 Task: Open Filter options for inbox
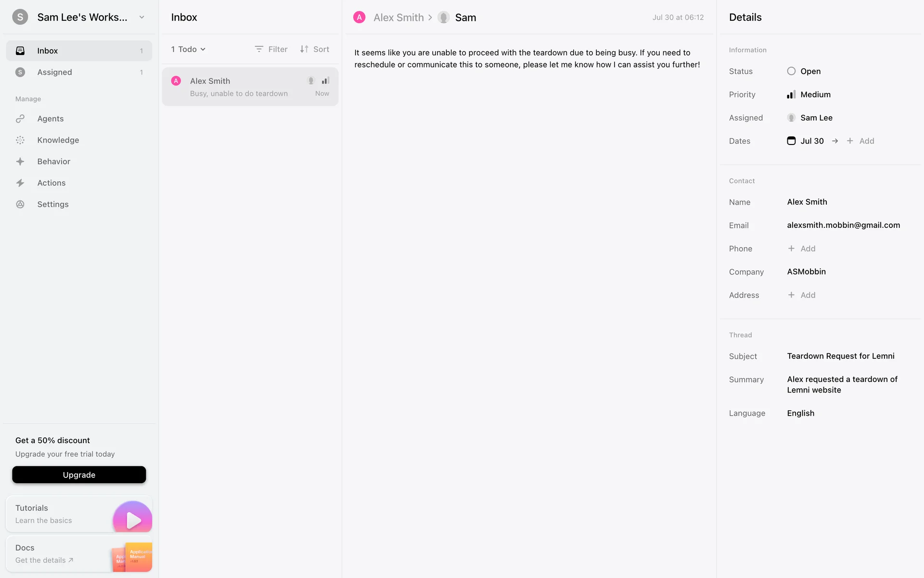pyautogui.click(x=271, y=49)
